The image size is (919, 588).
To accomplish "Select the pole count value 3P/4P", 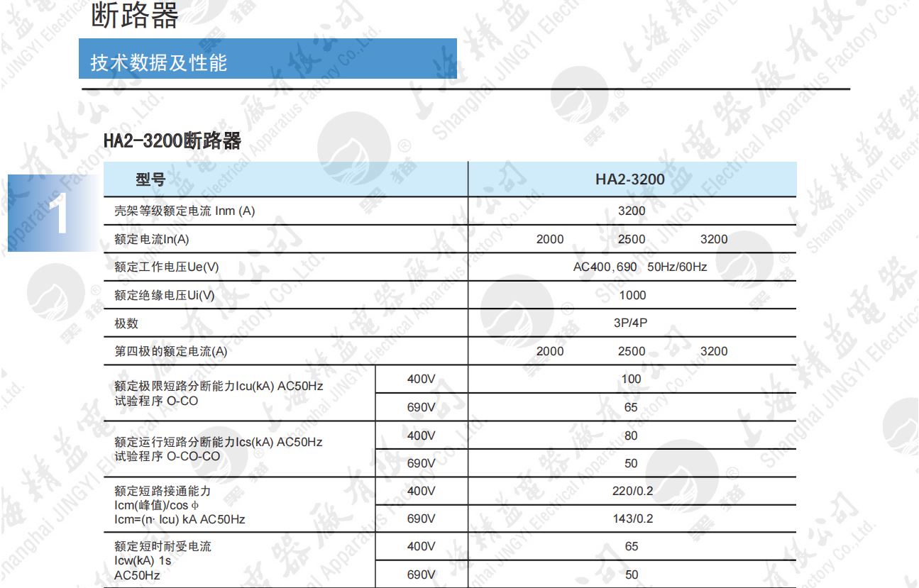I will [631, 323].
